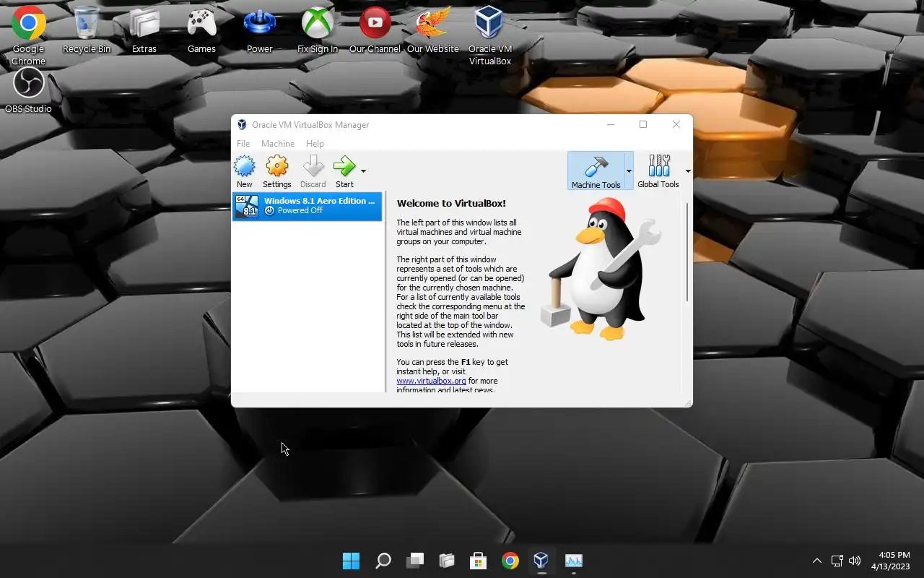The image size is (924, 578).
Task: Open Google Chrome desktop shortcut
Action: point(29,36)
